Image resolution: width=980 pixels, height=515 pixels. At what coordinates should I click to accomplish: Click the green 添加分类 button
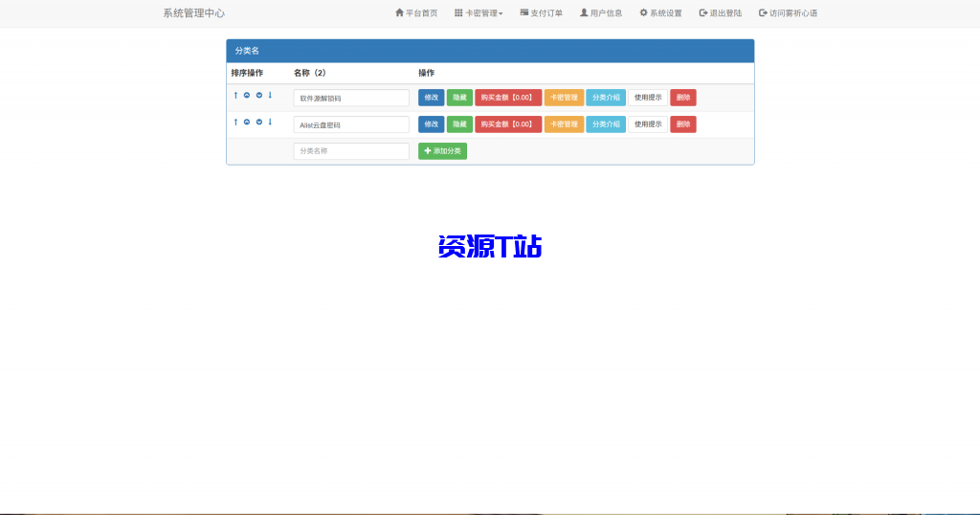click(442, 151)
